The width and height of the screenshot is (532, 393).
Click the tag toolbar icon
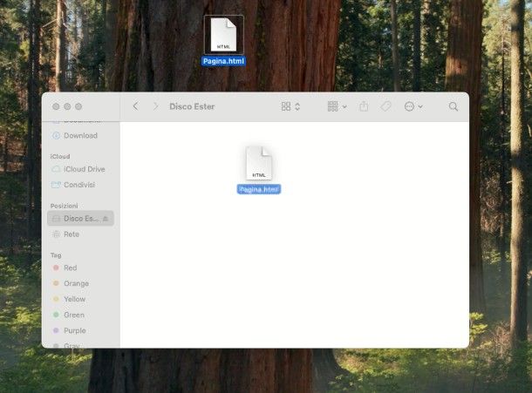385,106
